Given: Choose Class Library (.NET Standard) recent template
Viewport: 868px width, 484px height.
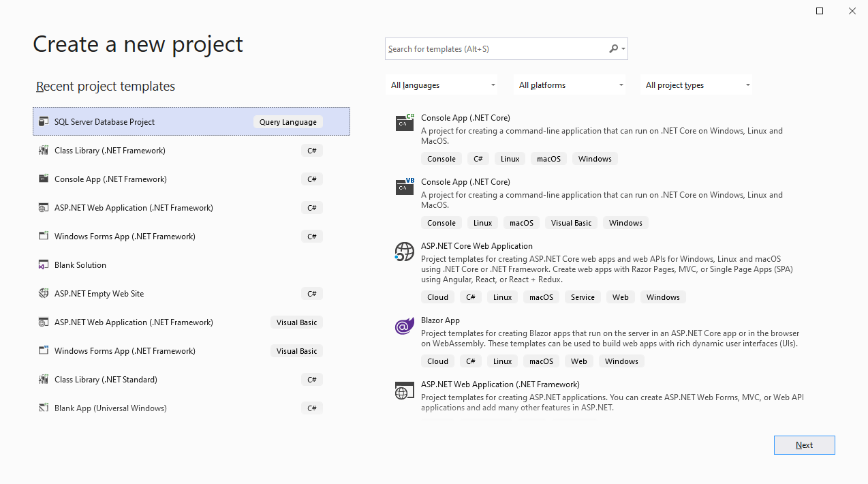Looking at the screenshot, I should [191, 380].
